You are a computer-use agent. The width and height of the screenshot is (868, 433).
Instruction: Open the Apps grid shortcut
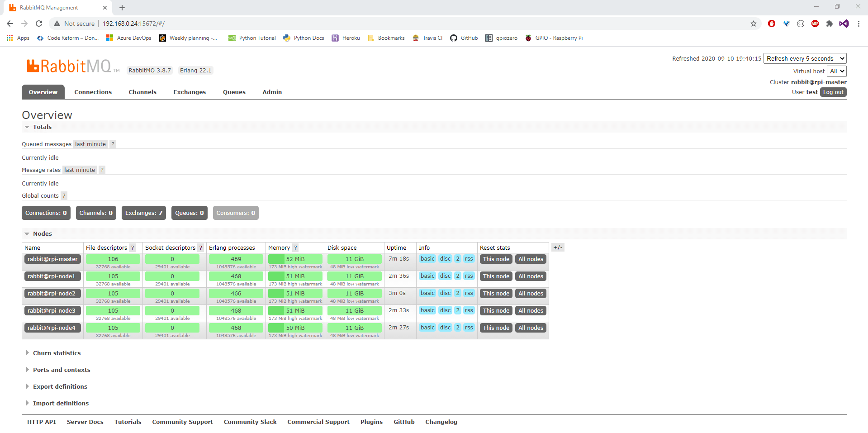pyautogui.click(x=18, y=38)
